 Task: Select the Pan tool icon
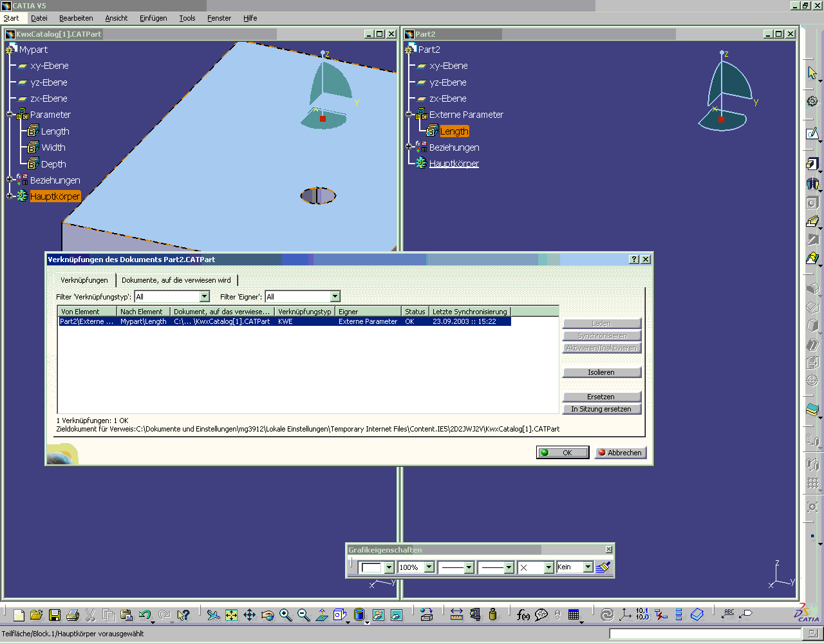(x=249, y=615)
